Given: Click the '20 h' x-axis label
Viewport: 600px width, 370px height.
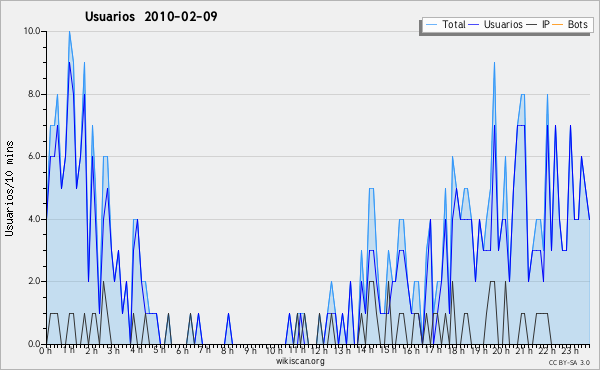Looking at the screenshot, I should point(501,351).
